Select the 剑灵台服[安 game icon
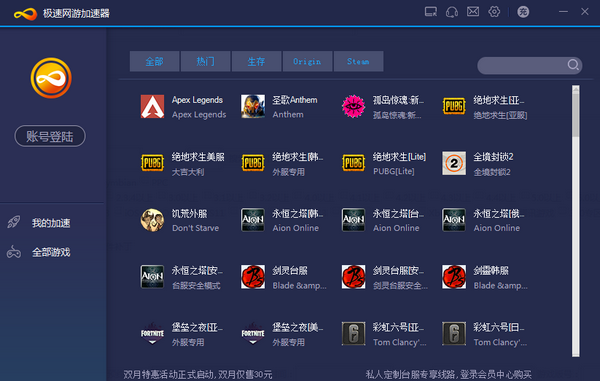The width and height of the screenshot is (600, 381). 353,277
